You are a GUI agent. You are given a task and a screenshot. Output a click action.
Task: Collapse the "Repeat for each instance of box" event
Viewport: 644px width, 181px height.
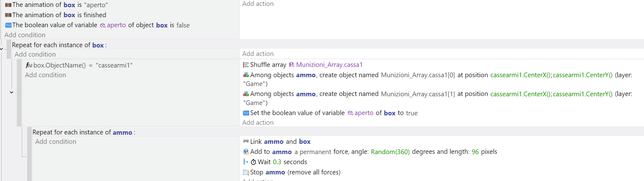2,49
